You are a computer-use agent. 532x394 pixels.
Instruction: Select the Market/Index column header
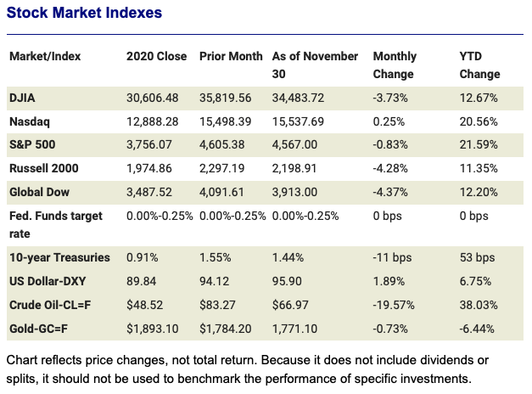45,56
